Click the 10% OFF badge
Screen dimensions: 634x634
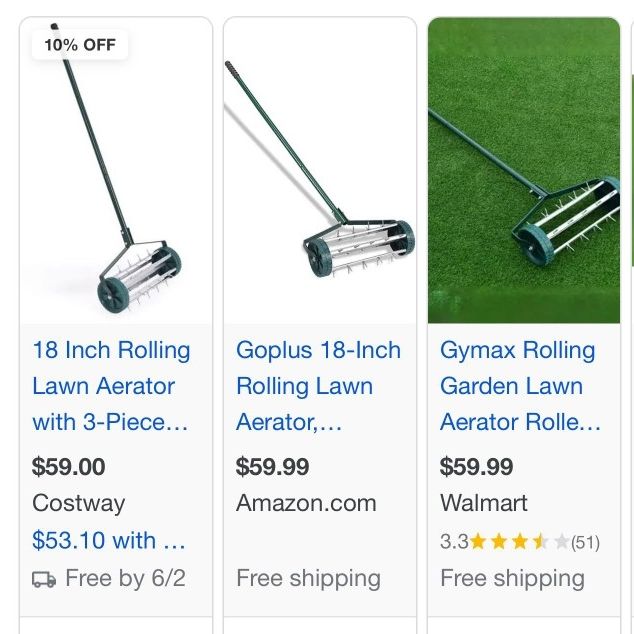(x=80, y=44)
